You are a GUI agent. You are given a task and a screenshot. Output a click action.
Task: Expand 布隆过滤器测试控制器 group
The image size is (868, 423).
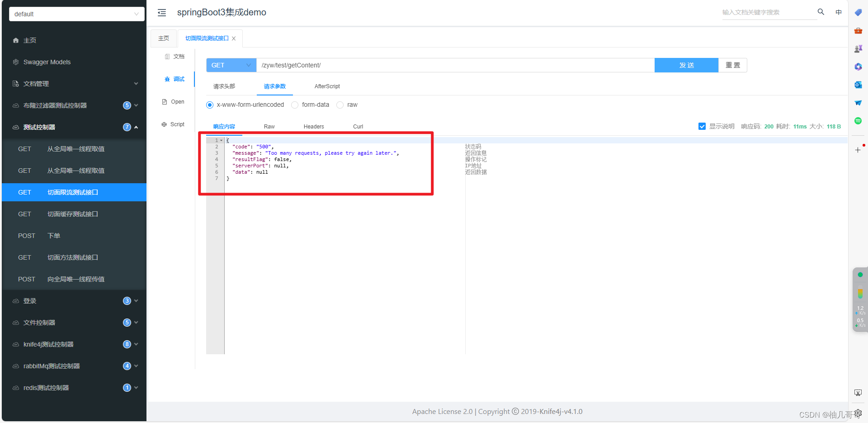136,105
